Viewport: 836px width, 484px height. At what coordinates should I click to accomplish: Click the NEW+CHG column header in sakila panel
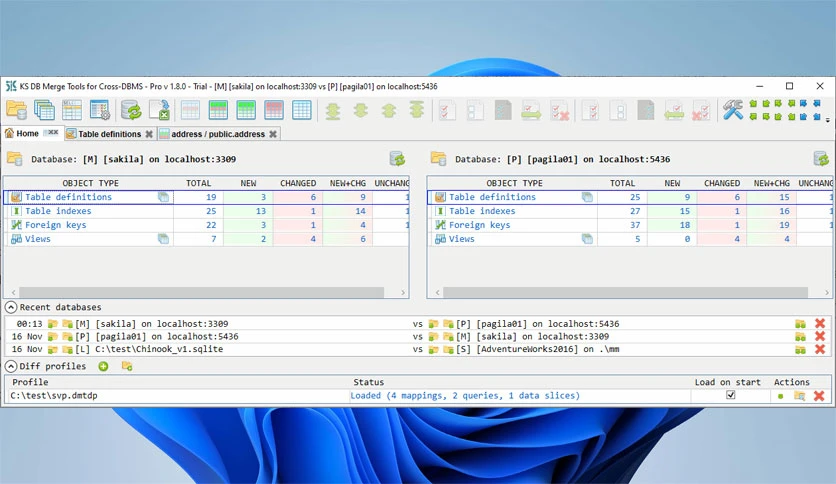(x=348, y=183)
